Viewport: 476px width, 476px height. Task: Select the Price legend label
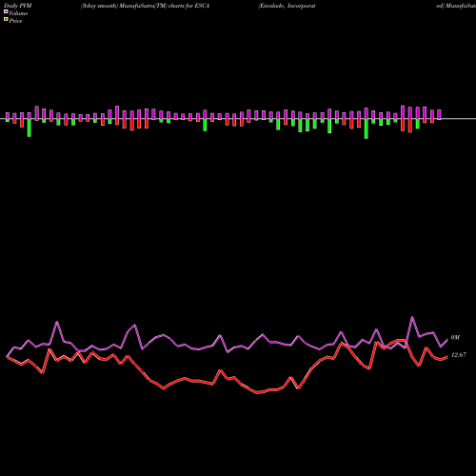pos(15,21)
